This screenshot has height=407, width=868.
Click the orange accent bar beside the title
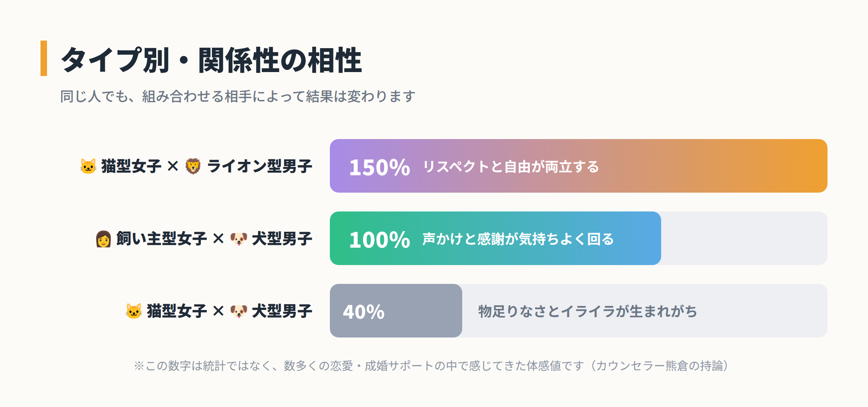coord(44,58)
